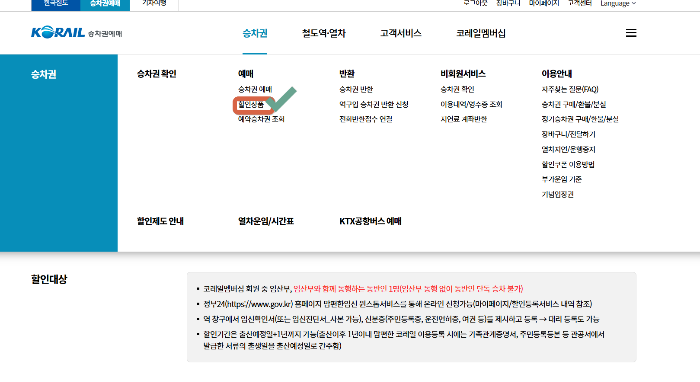Switch to the 한국철도 top tab
700x382 pixels.
pyautogui.click(x=56, y=4)
